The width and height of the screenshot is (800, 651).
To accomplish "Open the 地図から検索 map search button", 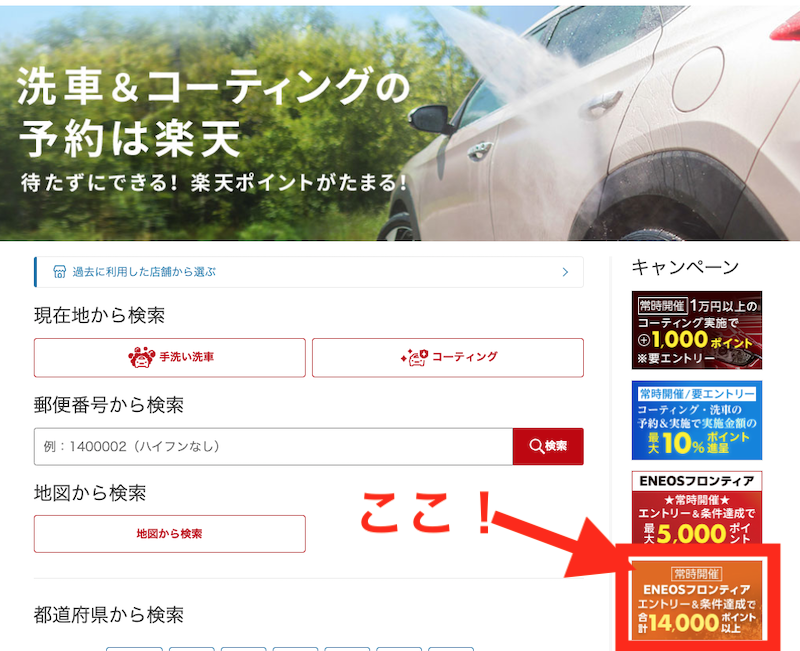I will [170, 534].
